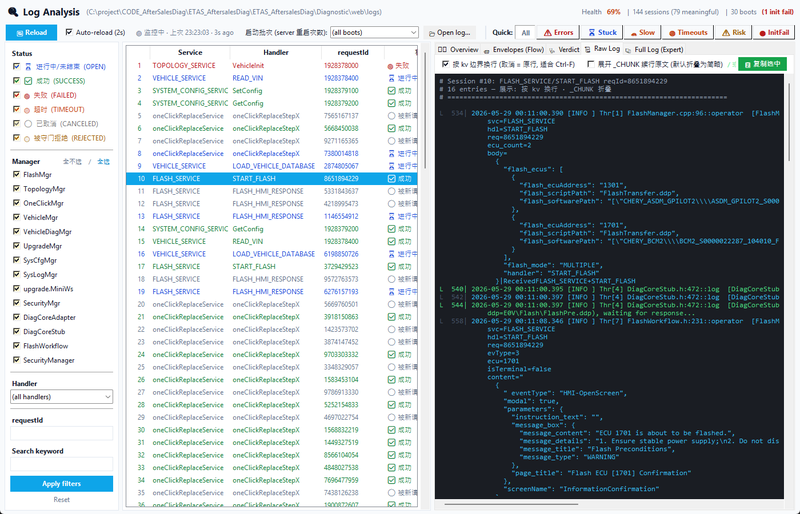
Task: Filter by Errors warning-triangle quick button
Action: click(558, 32)
